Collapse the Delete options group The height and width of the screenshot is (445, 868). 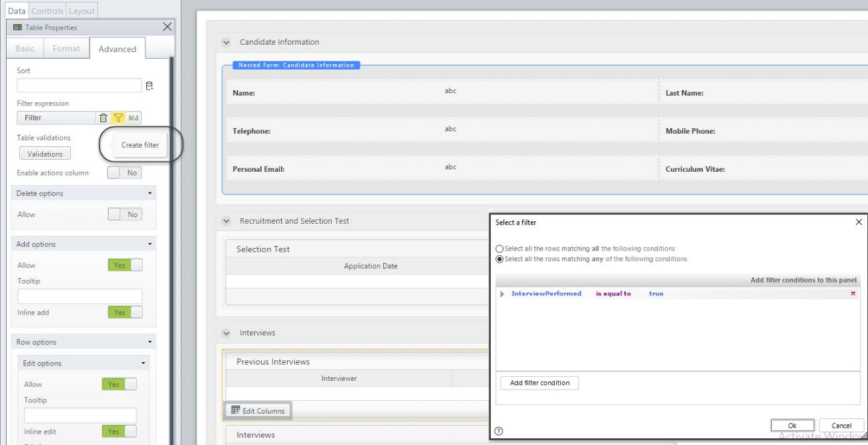tap(150, 194)
